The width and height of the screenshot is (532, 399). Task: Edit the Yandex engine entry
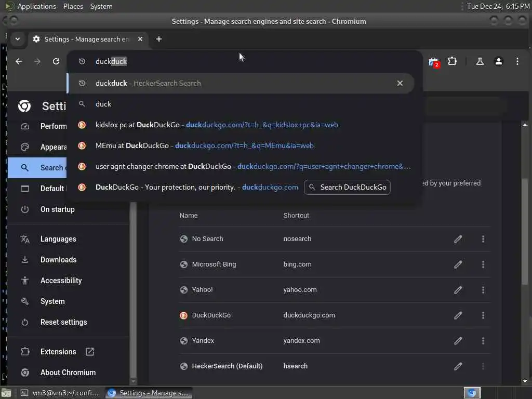[458, 341]
